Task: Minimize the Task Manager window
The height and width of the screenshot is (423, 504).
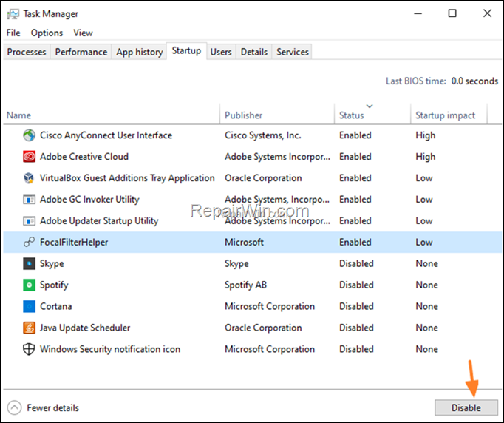Action: (418, 13)
